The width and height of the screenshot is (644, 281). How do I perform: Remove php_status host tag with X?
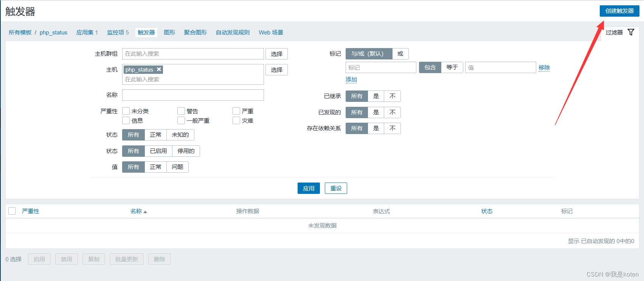(159, 69)
